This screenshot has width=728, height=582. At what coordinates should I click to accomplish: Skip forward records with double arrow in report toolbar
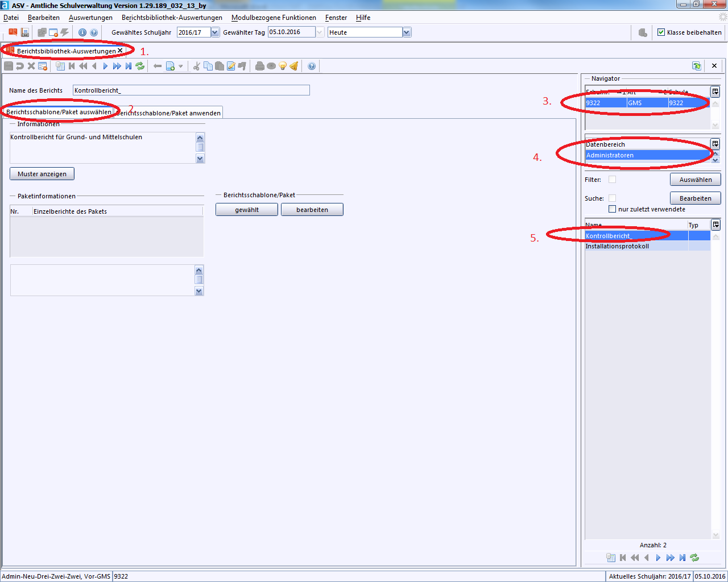tap(117, 66)
